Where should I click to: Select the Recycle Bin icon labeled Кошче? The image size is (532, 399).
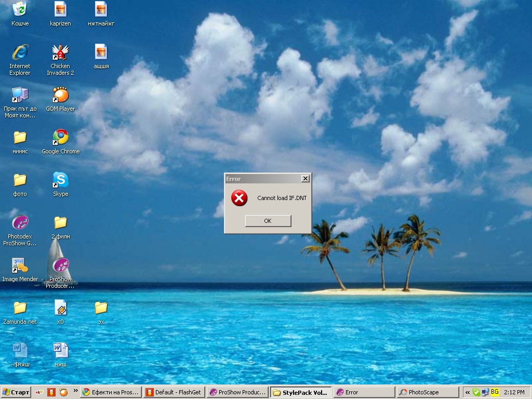point(20,14)
